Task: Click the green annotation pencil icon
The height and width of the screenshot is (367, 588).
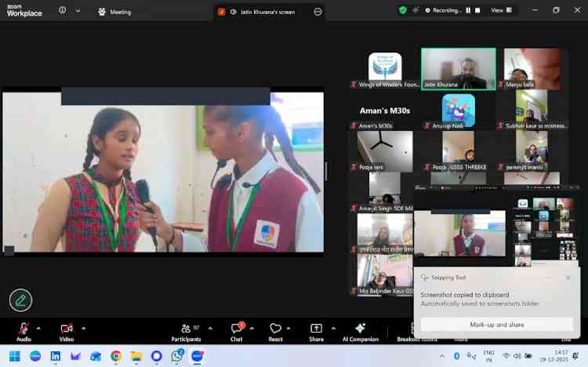Action: point(20,300)
